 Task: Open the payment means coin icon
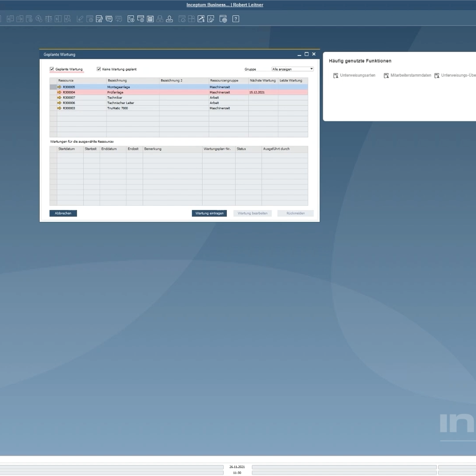(39, 19)
